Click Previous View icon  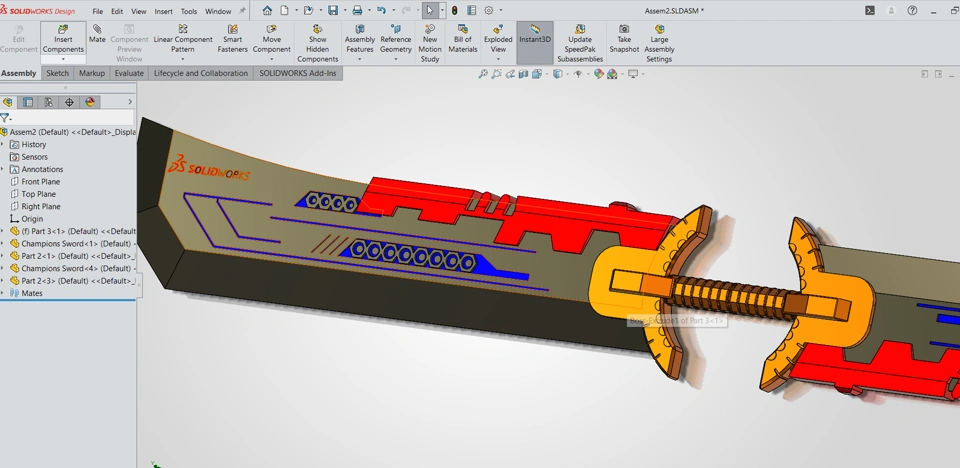click(x=510, y=74)
